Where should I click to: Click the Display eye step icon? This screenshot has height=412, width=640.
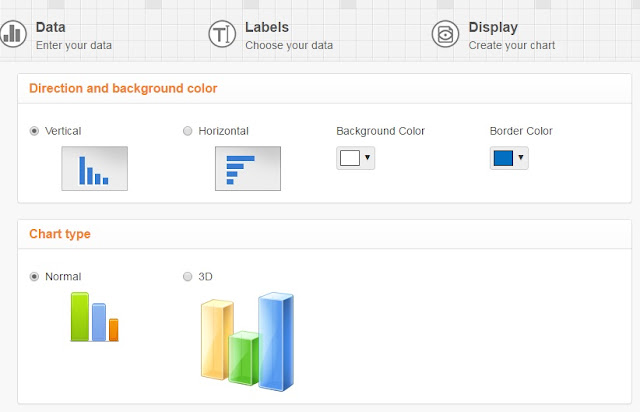click(x=445, y=34)
